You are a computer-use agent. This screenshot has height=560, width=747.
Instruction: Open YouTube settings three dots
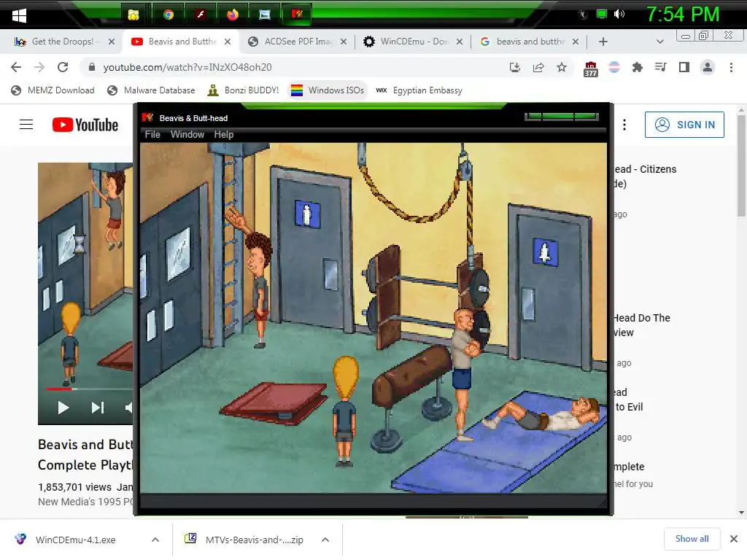[x=624, y=125]
